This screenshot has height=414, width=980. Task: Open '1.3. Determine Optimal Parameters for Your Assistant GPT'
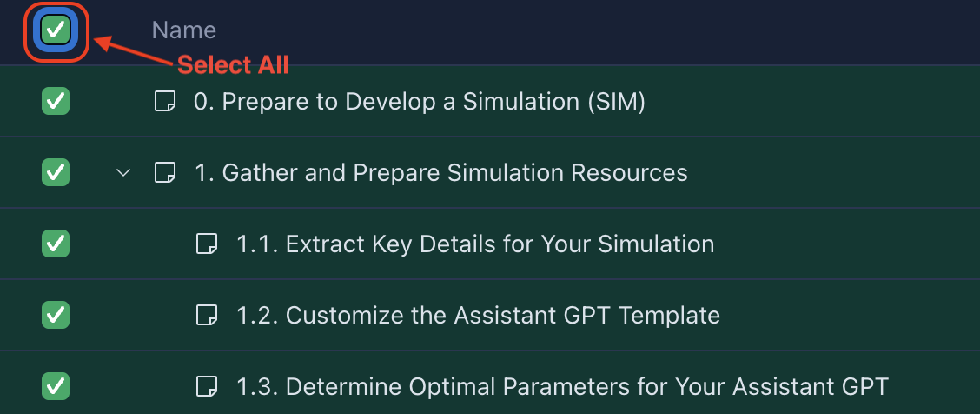[x=562, y=384]
